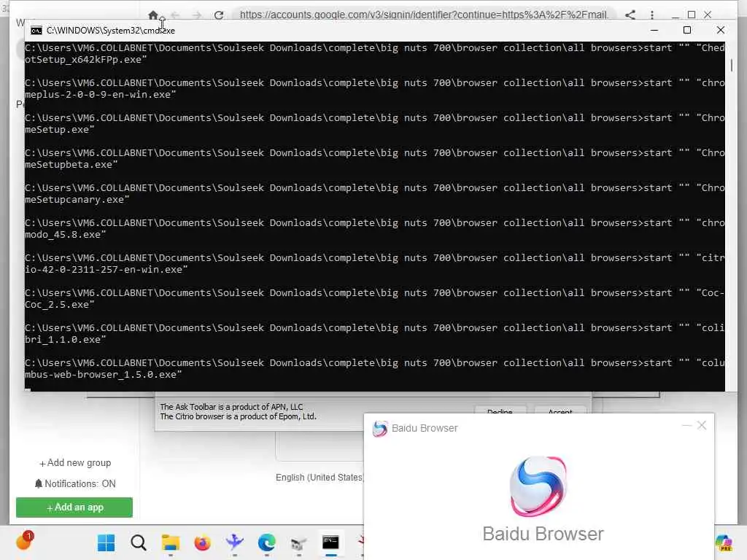The width and height of the screenshot is (747, 560).
Task: Maximize the browser window behind cmd
Action: (x=692, y=15)
